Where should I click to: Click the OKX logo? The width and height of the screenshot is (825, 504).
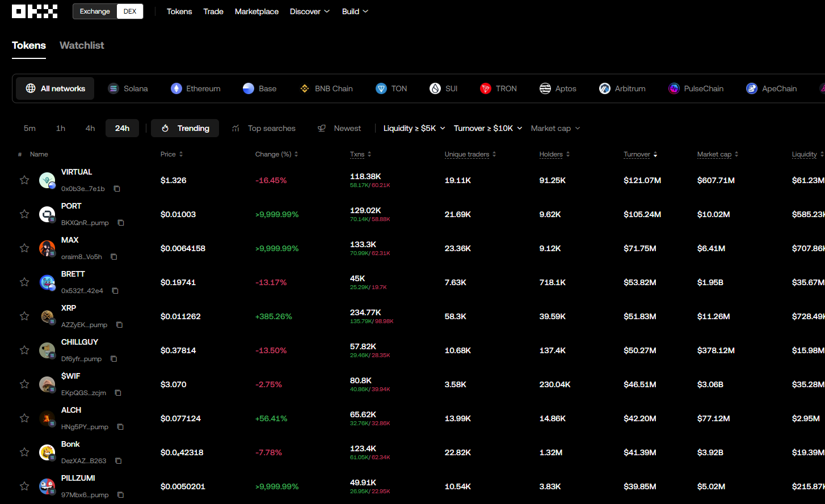tap(35, 11)
